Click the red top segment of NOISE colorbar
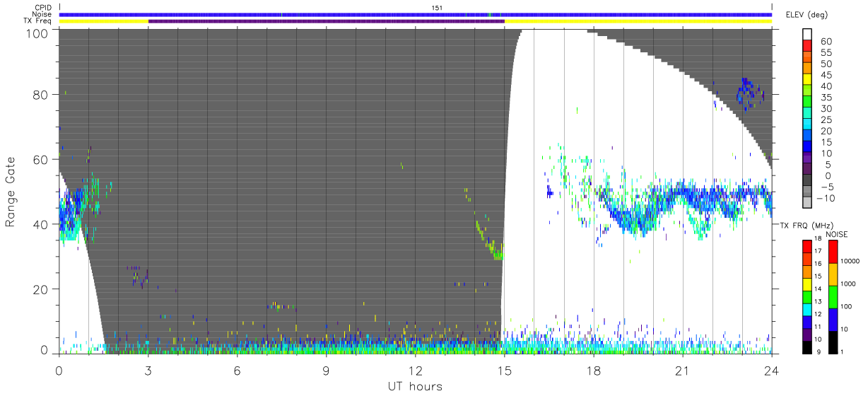868x401 pixels. pyautogui.click(x=834, y=252)
